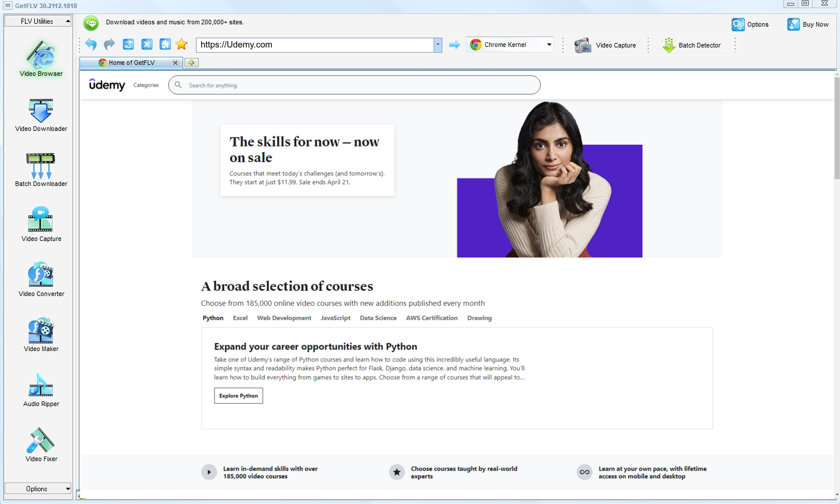Screen dimensions: 840x504
Task: Click the blue Go arrow beside address bar
Action: pos(454,45)
